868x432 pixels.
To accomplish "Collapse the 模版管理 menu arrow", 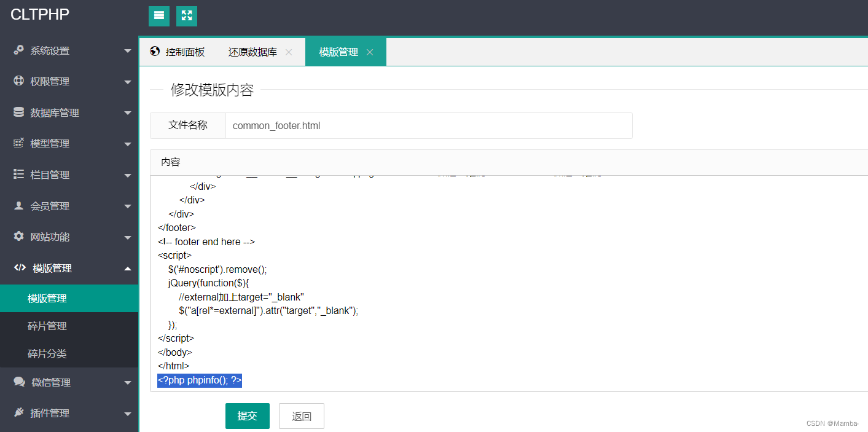I will point(128,268).
